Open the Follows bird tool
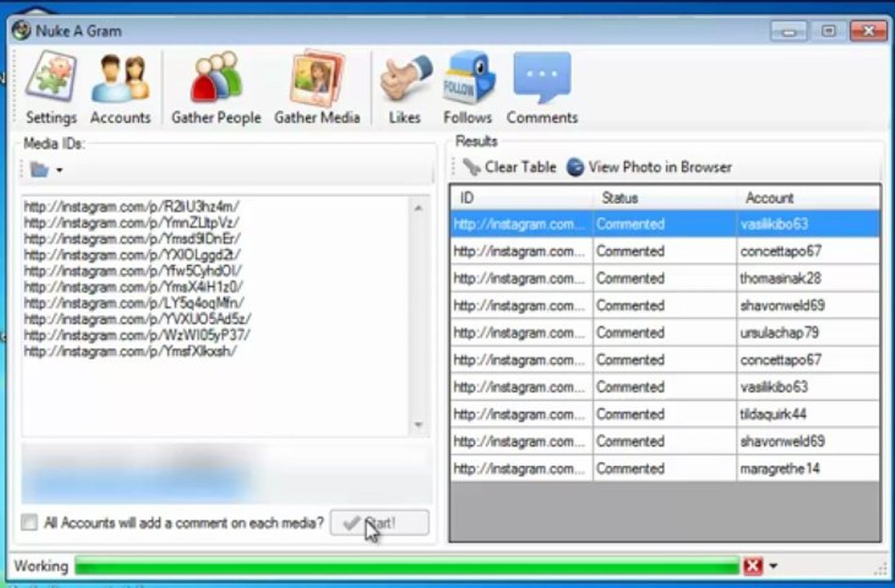Screen dimensions: 895x588 coord(467,88)
